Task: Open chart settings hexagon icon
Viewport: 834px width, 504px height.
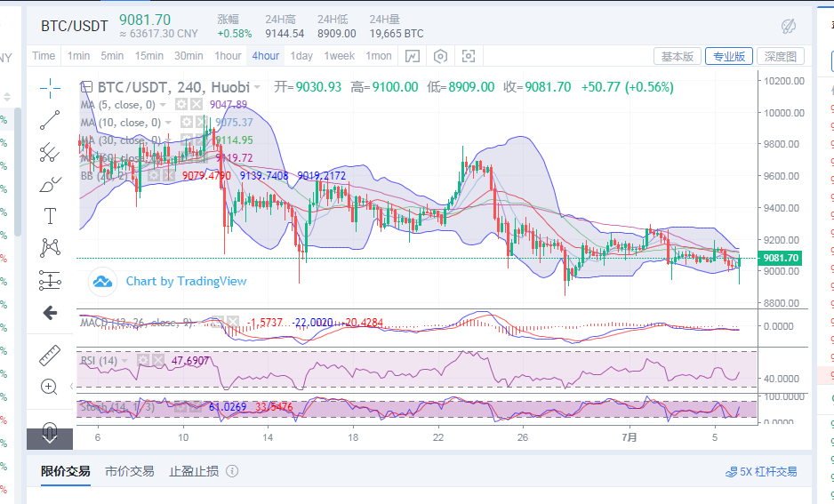Action: click(x=440, y=56)
